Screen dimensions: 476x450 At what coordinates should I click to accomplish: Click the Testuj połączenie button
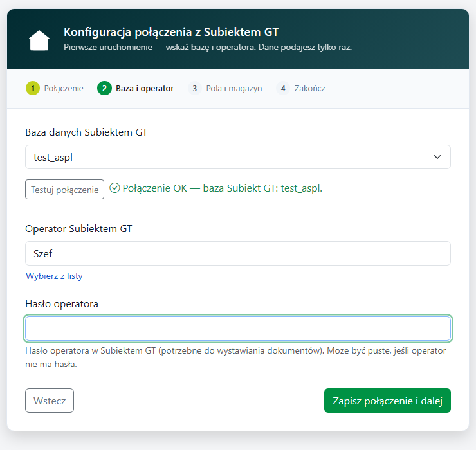(65, 190)
